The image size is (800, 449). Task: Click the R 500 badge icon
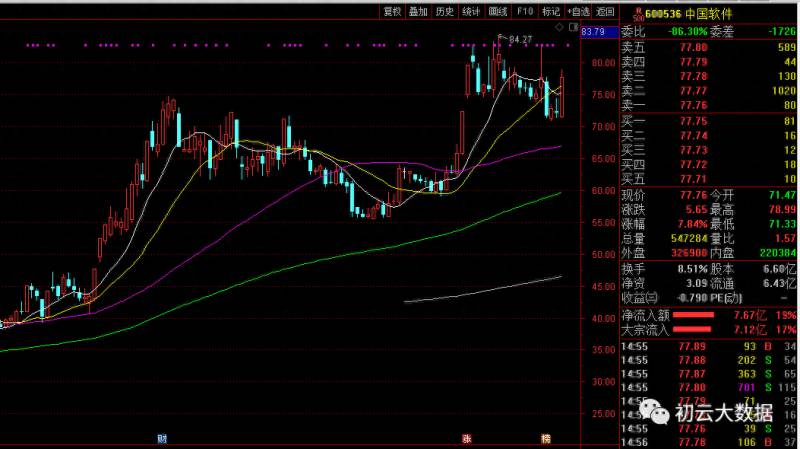click(x=638, y=14)
